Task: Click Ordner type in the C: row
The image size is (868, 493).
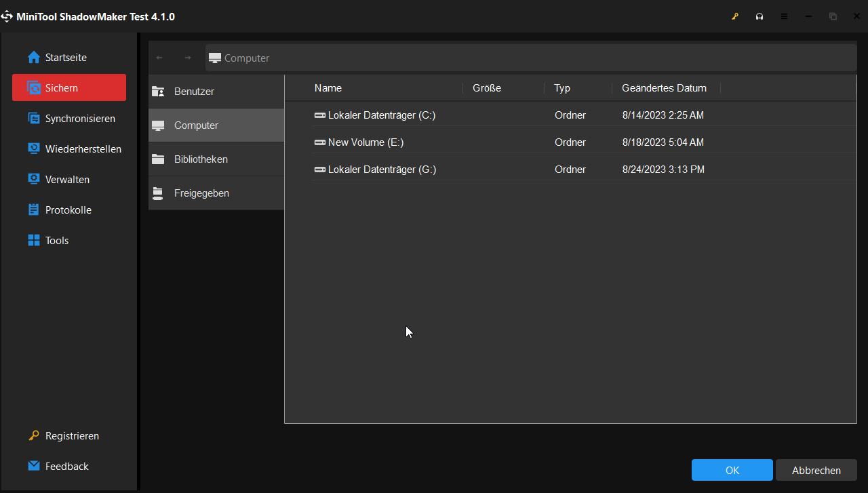Action: pos(570,115)
